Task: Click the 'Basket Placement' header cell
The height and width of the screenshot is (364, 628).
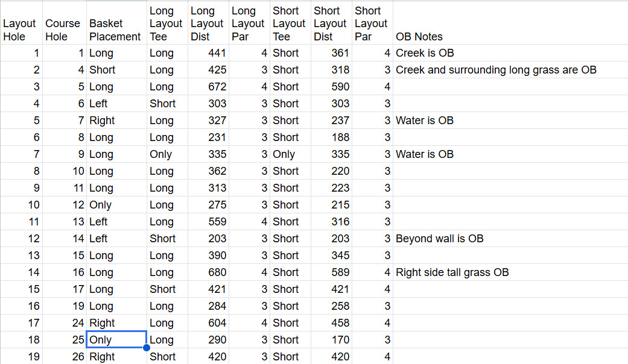Action: (116, 23)
